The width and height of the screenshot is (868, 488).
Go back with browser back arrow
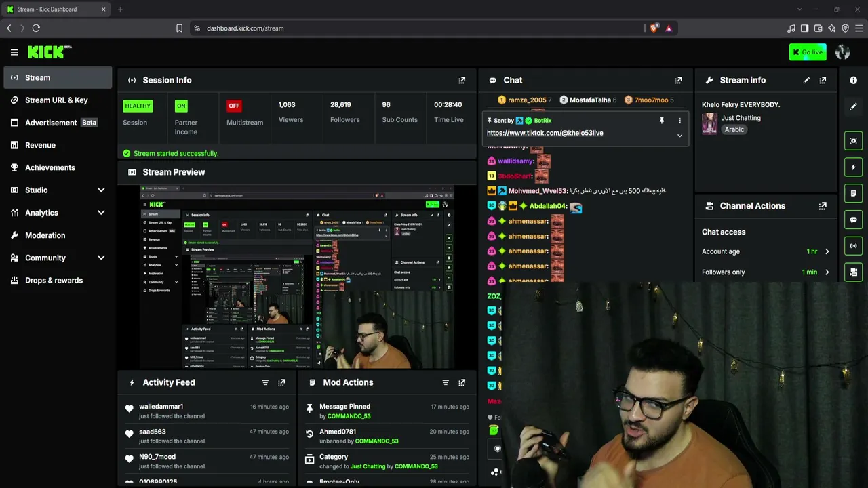click(x=9, y=28)
